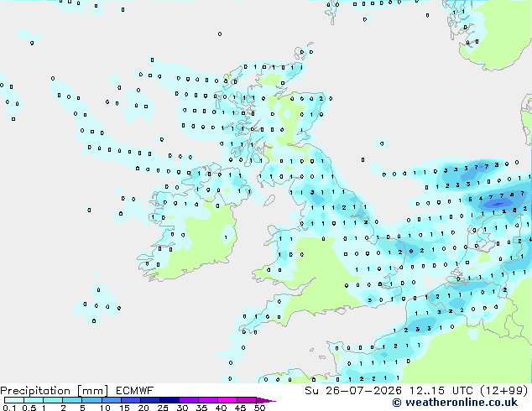This screenshot has width=532, height=411.
Task: Click the 30–35 mm purple legend swatch
Action: click(x=188, y=400)
